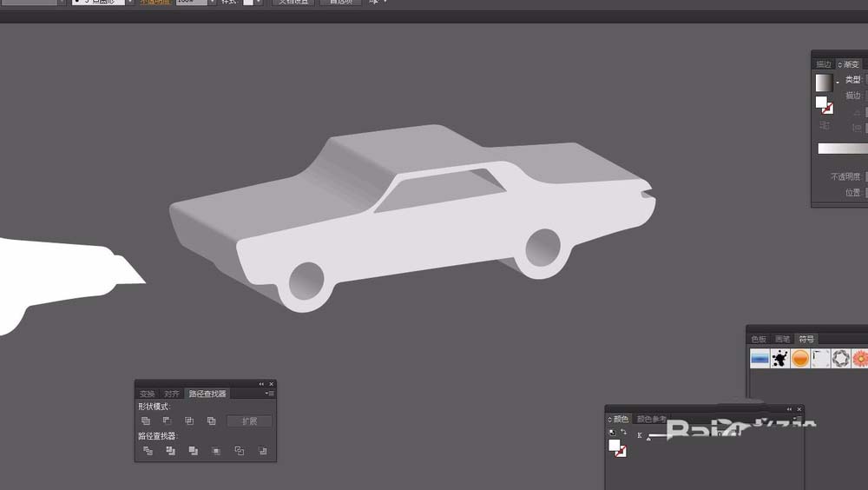
Task: Switch to the 变换 (Transform) tab
Action: pyautogui.click(x=148, y=394)
